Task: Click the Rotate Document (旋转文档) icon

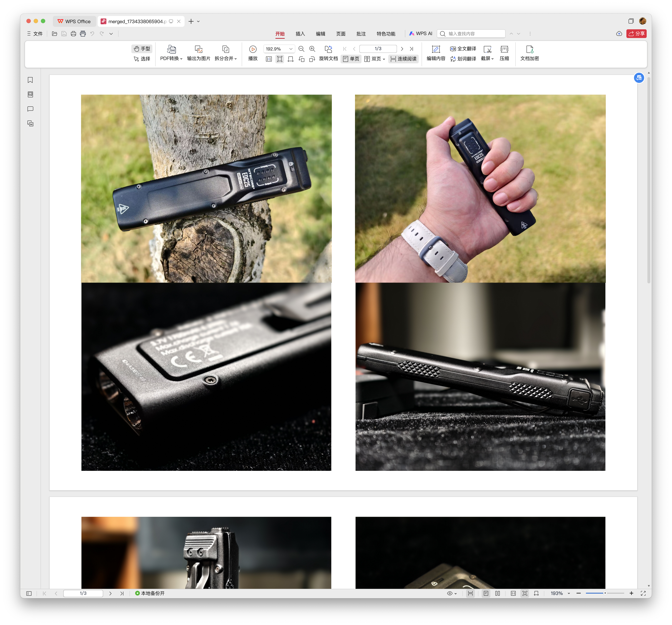Action: pyautogui.click(x=328, y=49)
